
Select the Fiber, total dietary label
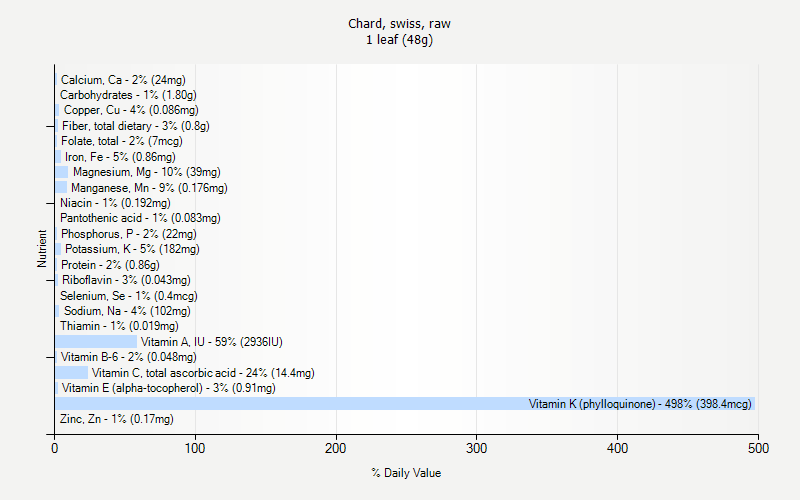(x=135, y=126)
